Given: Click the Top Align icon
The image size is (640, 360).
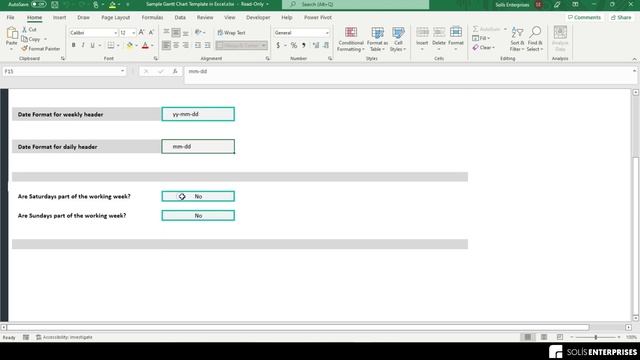Looking at the screenshot, I should [x=166, y=32].
